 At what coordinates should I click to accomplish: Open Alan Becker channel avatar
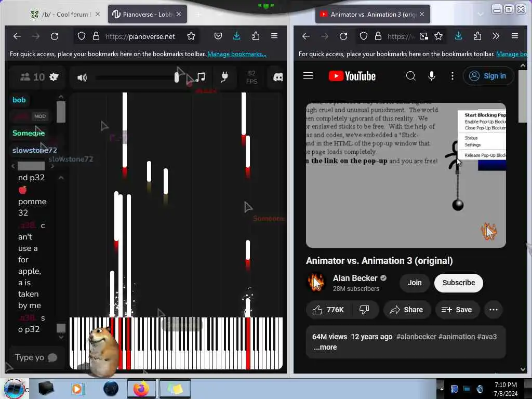pos(316,282)
